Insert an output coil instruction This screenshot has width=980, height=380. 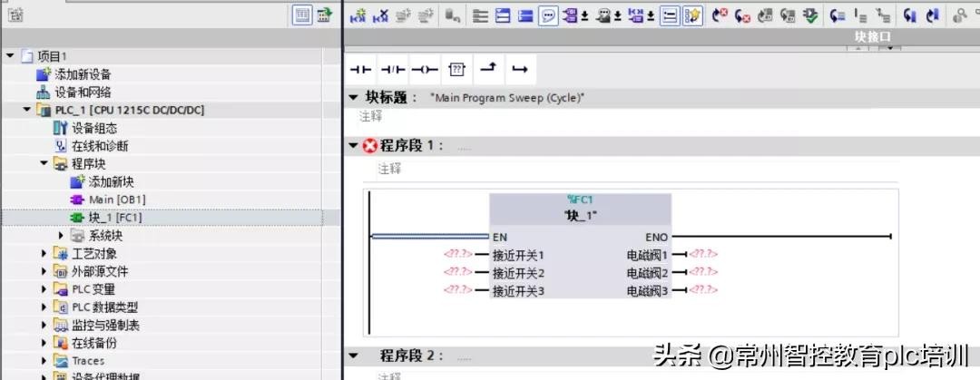(424, 70)
